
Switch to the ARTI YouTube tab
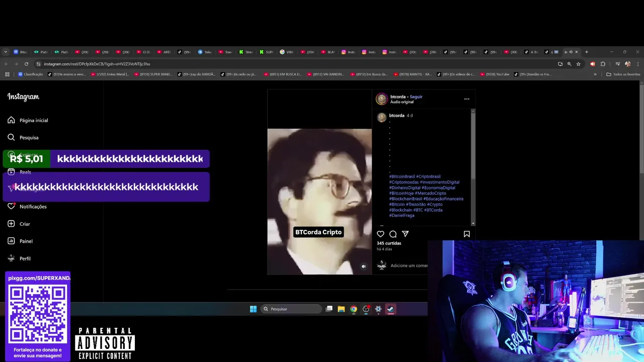pyautogui.click(x=164, y=52)
